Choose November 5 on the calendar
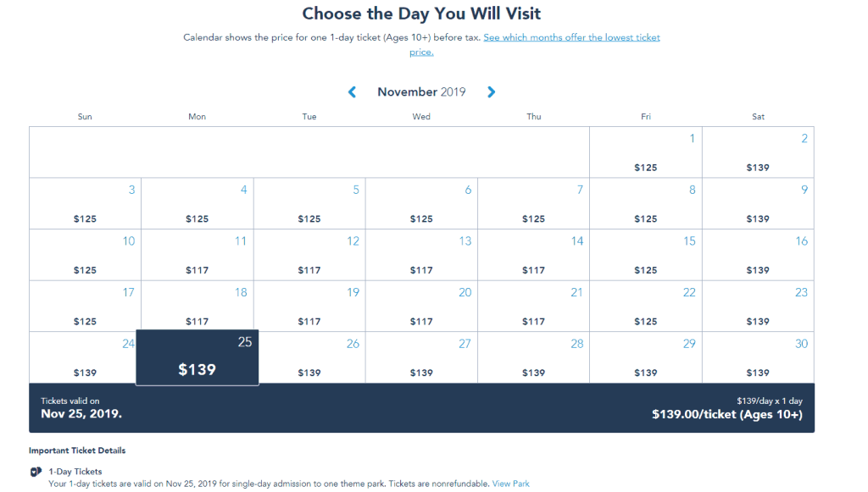Screen dimensions: 868x492 pyautogui.click(x=309, y=203)
